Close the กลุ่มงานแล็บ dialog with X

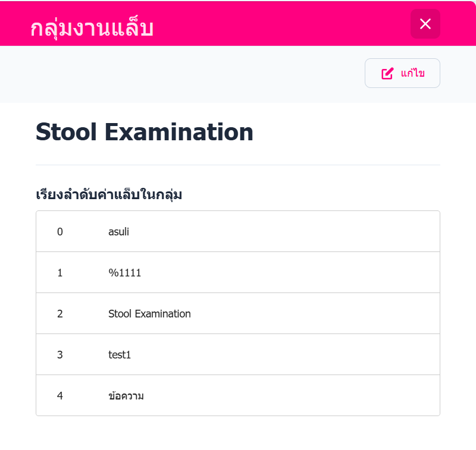pos(425,24)
